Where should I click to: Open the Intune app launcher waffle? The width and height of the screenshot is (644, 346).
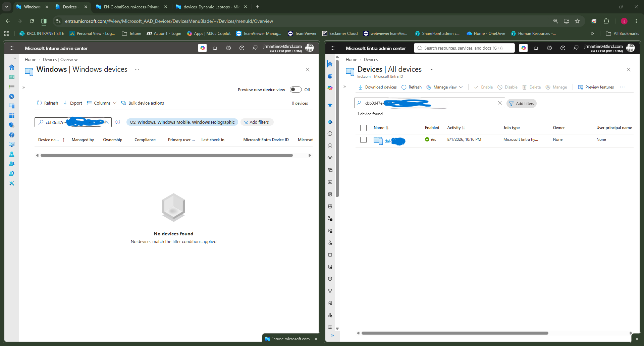(x=11, y=48)
